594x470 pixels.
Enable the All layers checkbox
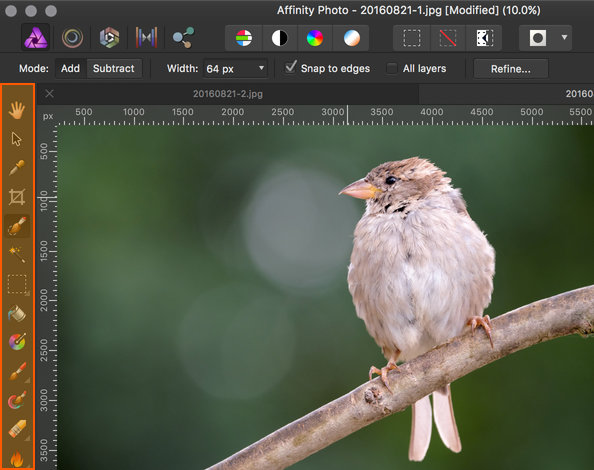click(392, 69)
